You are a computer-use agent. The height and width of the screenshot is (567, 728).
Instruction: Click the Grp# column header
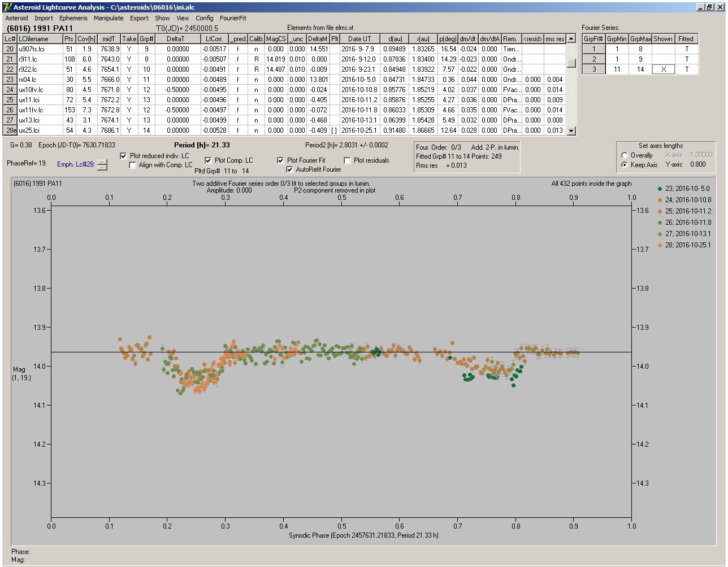click(147, 39)
